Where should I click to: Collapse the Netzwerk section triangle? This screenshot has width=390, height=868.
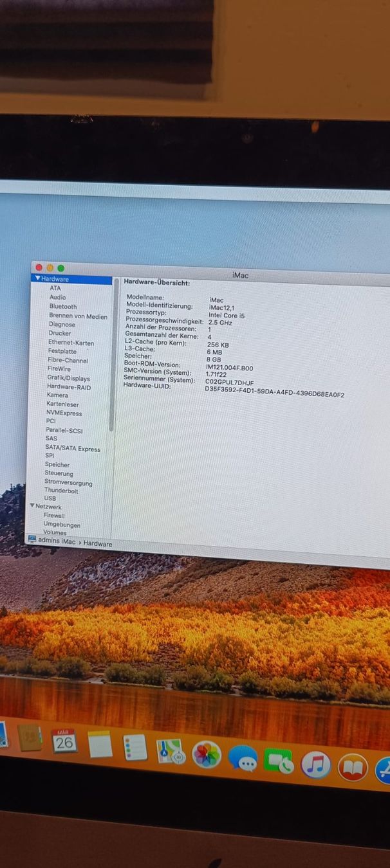[x=32, y=506]
